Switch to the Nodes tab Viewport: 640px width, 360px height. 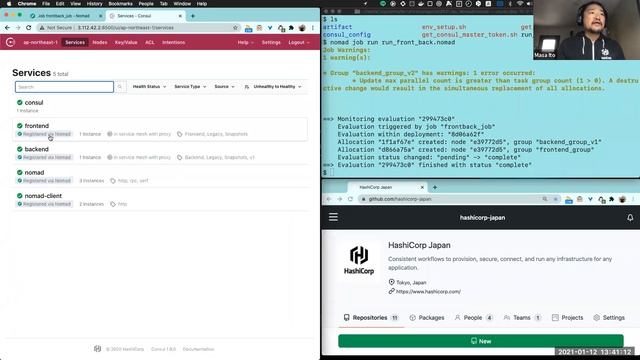[100, 42]
